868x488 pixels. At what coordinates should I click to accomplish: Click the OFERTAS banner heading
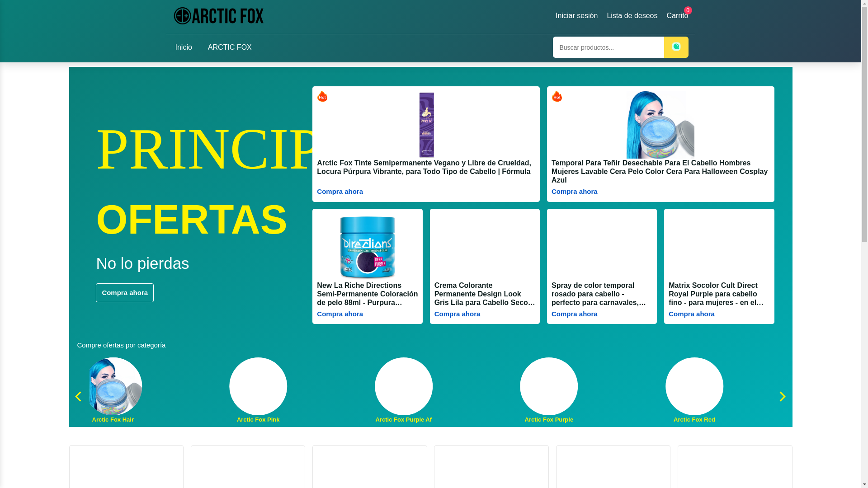coord(192,220)
